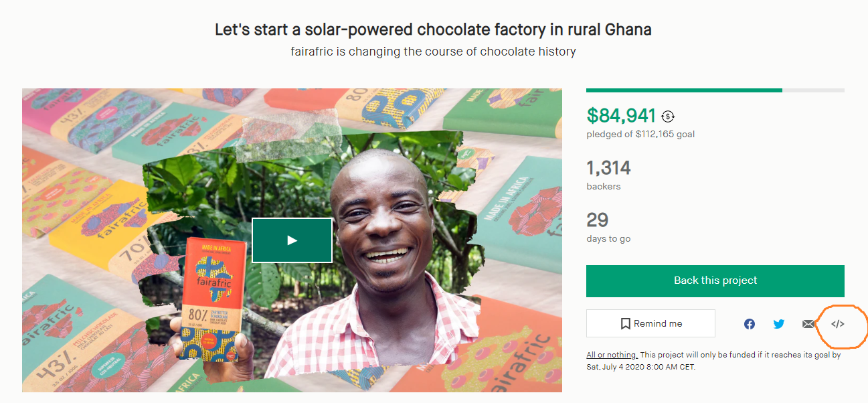Click the Back this project button
This screenshot has height=403, width=868.
pos(715,280)
